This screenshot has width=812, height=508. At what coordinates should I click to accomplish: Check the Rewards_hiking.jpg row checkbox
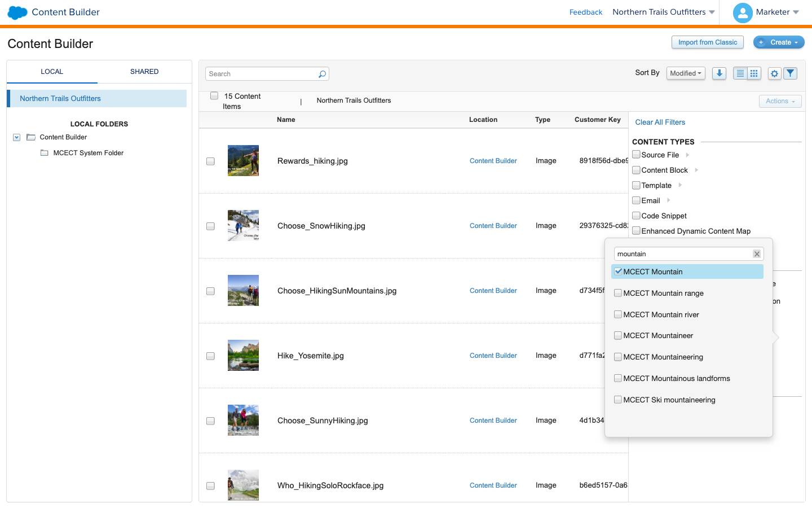pyautogui.click(x=210, y=161)
